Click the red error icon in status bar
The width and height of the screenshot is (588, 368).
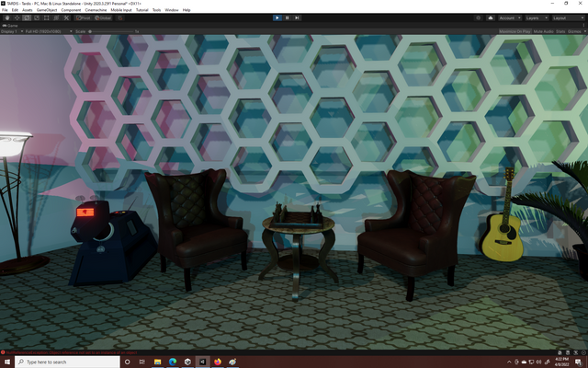coord(3,352)
